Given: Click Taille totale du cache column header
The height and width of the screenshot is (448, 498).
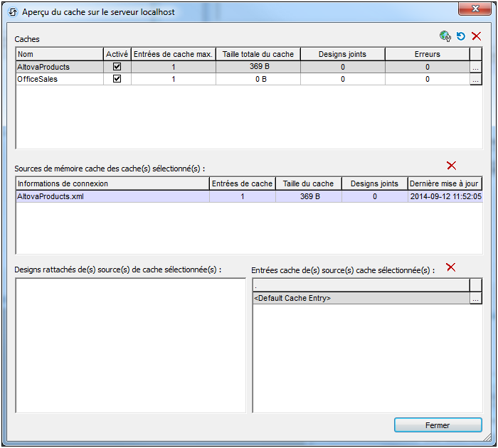Looking at the screenshot, I should (x=257, y=54).
